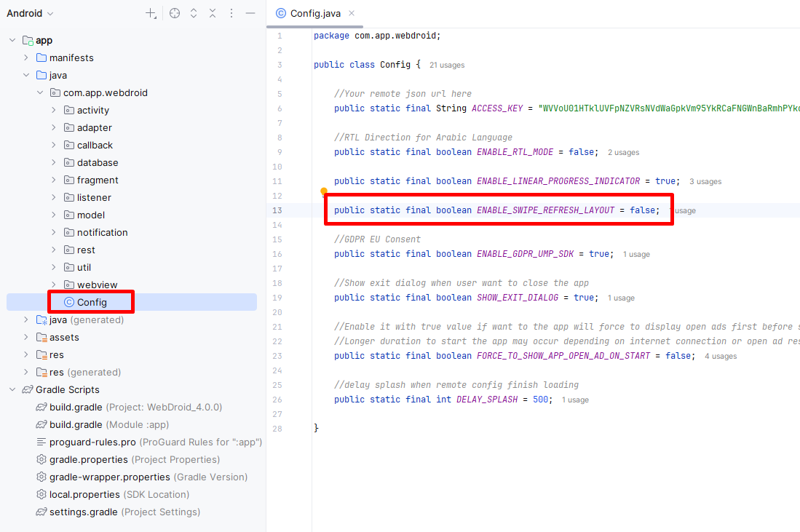Switch to the Config.java editor tab
This screenshot has height=532, width=800.
[314, 14]
